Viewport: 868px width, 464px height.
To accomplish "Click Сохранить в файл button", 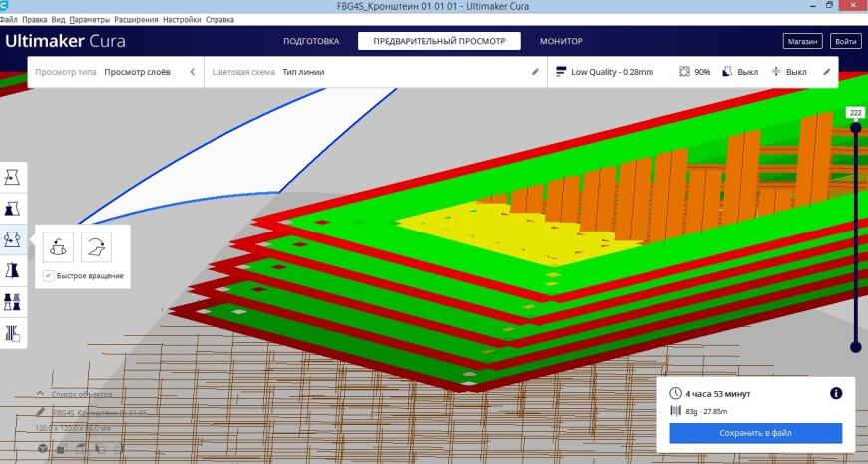I will pos(755,433).
